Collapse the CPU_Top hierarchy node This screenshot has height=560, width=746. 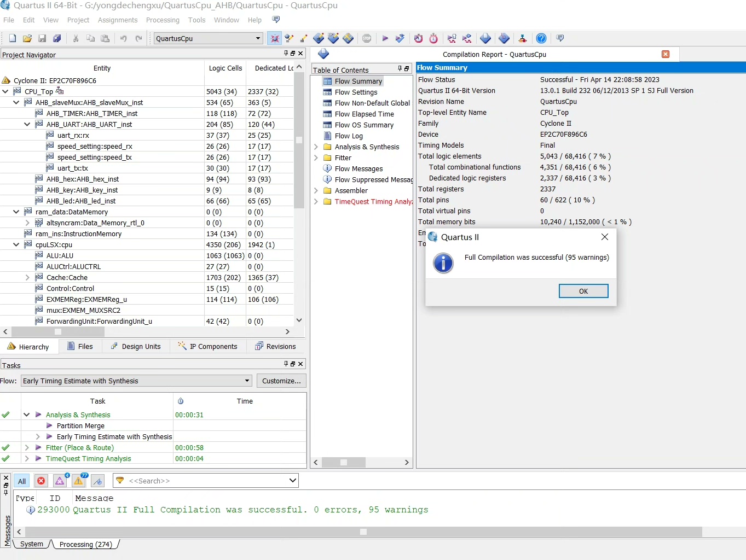pos(5,91)
